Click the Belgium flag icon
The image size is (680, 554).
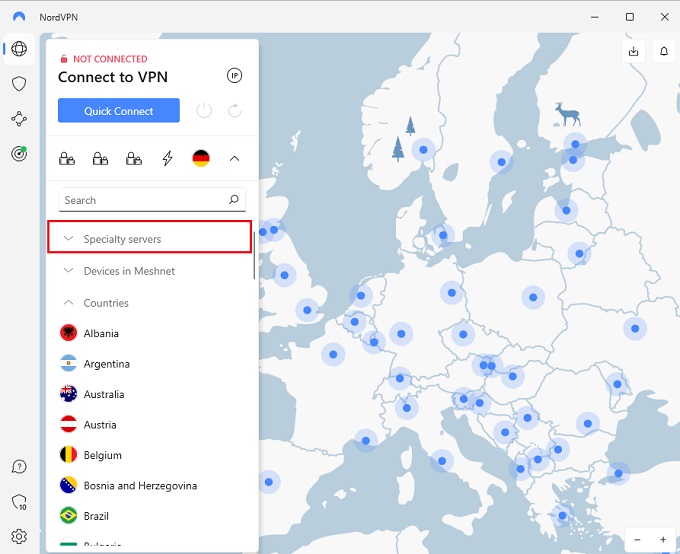69,455
